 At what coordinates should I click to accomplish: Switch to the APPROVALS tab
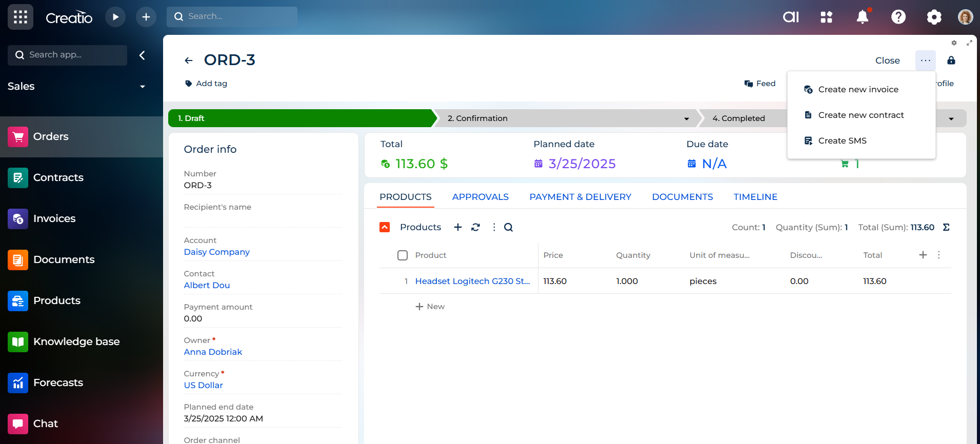(481, 197)
